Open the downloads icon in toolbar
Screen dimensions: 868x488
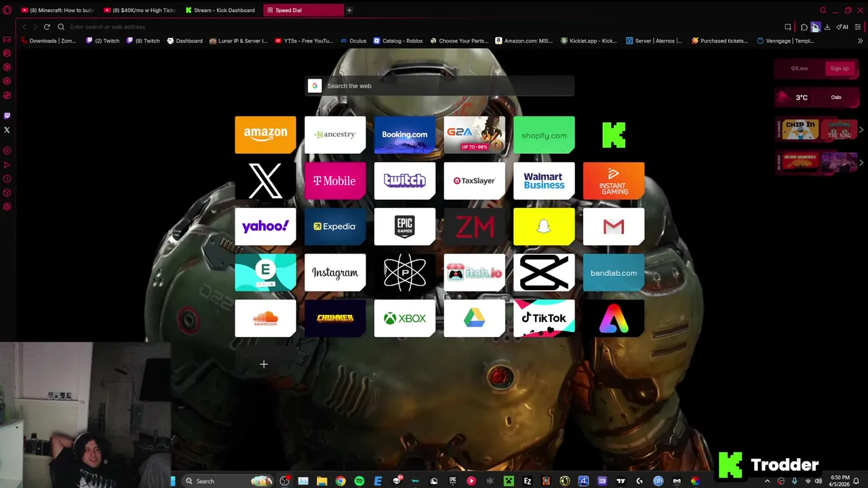coord(827,27)
